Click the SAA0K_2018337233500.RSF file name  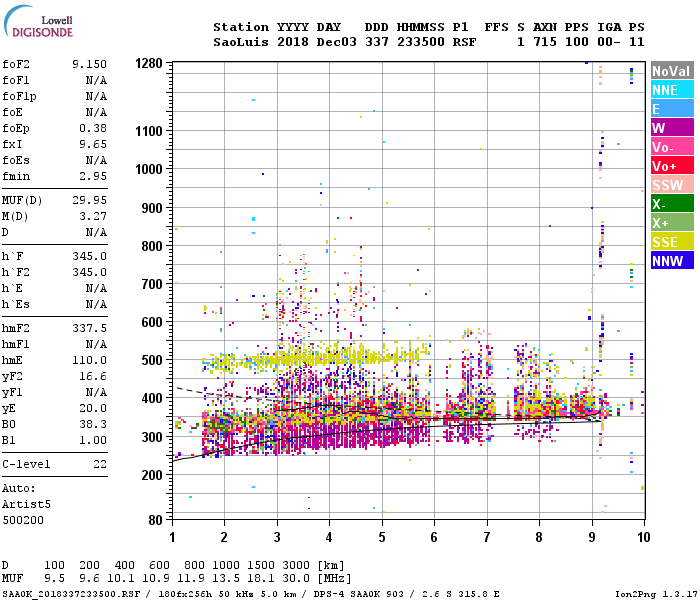coord(71,594)
